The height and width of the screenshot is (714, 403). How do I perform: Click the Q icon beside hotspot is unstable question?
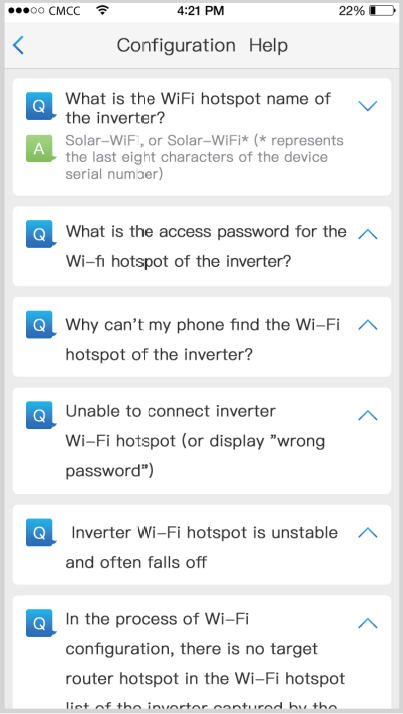pos(40,532)
